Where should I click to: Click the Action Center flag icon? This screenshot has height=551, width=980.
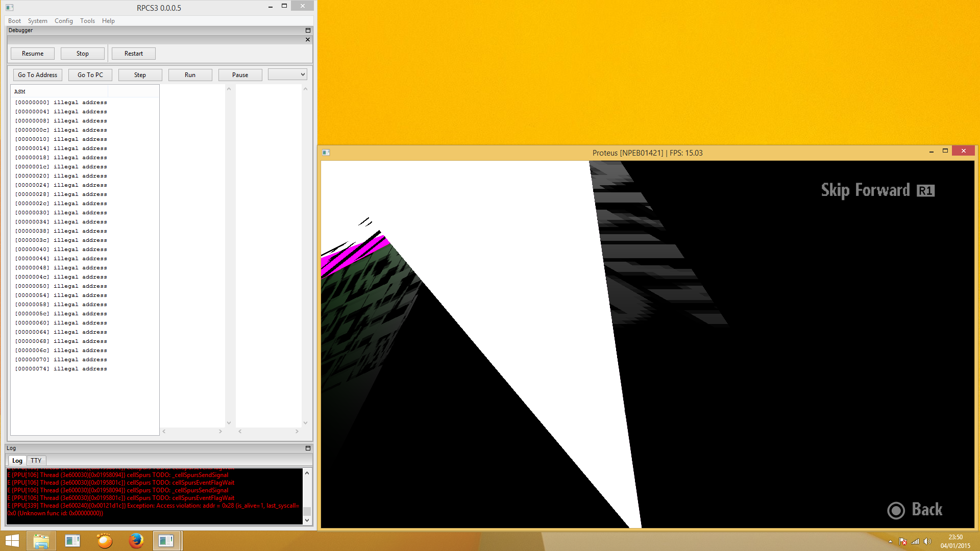tap(902, 542)
